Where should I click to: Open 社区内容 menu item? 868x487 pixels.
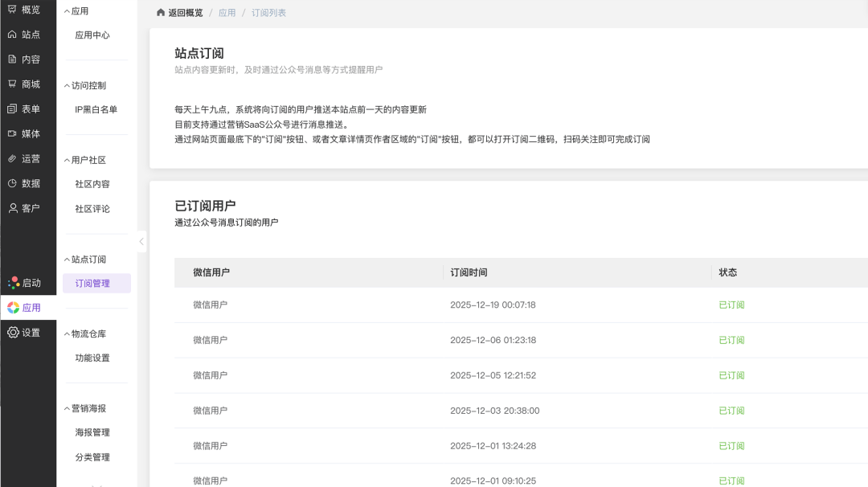click(x=92, y=184)
